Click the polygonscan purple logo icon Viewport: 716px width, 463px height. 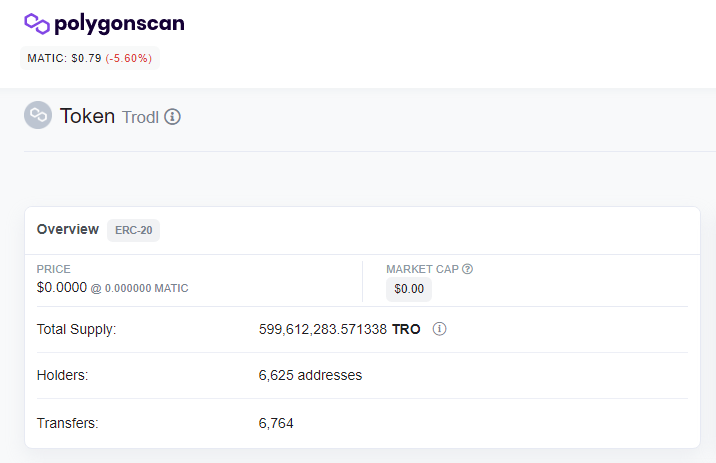point(37,24)
